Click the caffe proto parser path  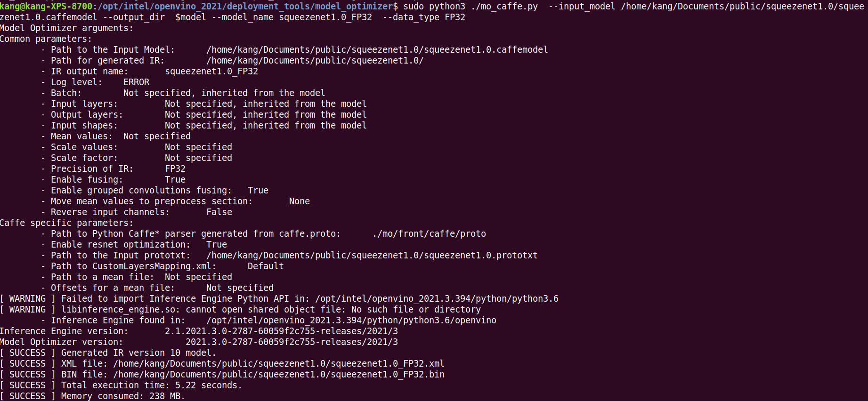pos(429,233)
